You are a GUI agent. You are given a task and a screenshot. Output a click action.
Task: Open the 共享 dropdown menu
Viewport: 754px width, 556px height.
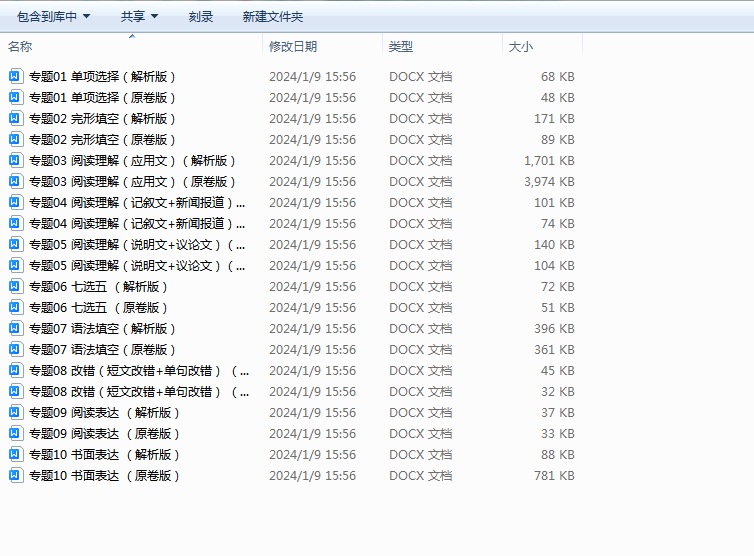(139, 17)
